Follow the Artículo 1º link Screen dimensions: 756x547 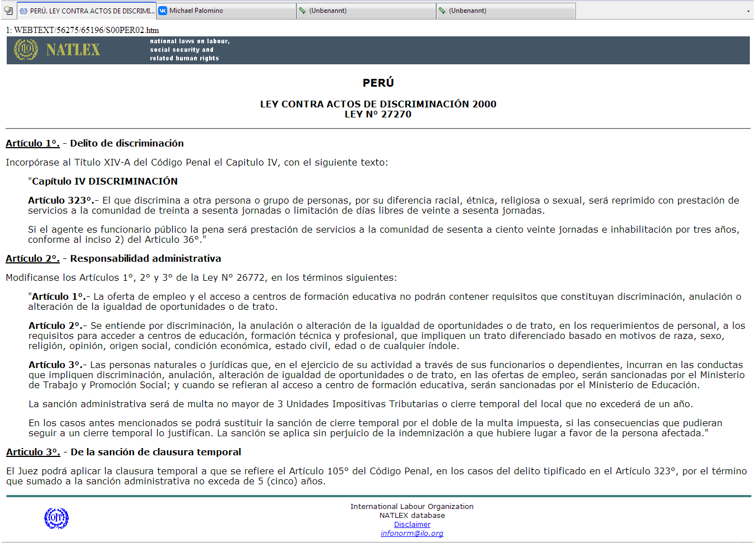pyautogui.click(x=32, y=143)
